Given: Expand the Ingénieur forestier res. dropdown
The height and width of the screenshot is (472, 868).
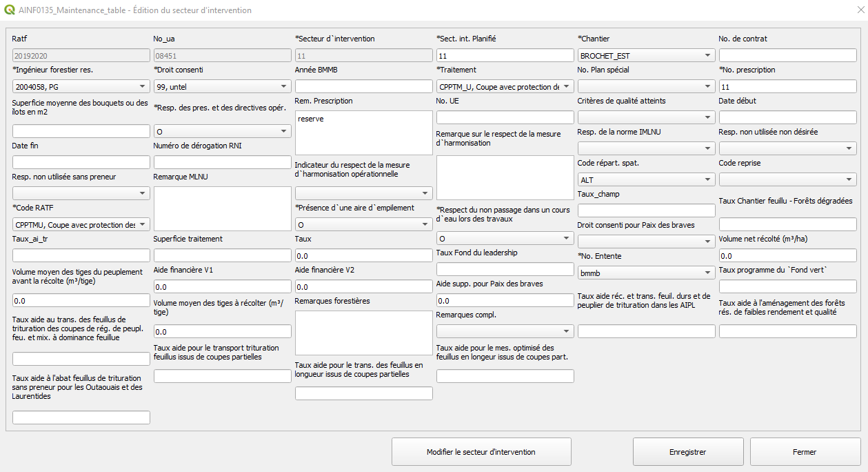Looking at the screenshot, I should [x=81, y=86].
